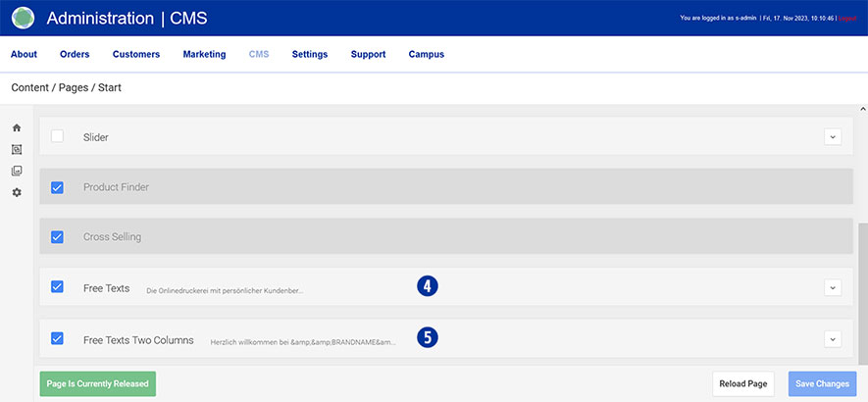Open the Orders menu
Image resolution: width=868 pixels, height=402 pixels.
(x=75, y=54)
